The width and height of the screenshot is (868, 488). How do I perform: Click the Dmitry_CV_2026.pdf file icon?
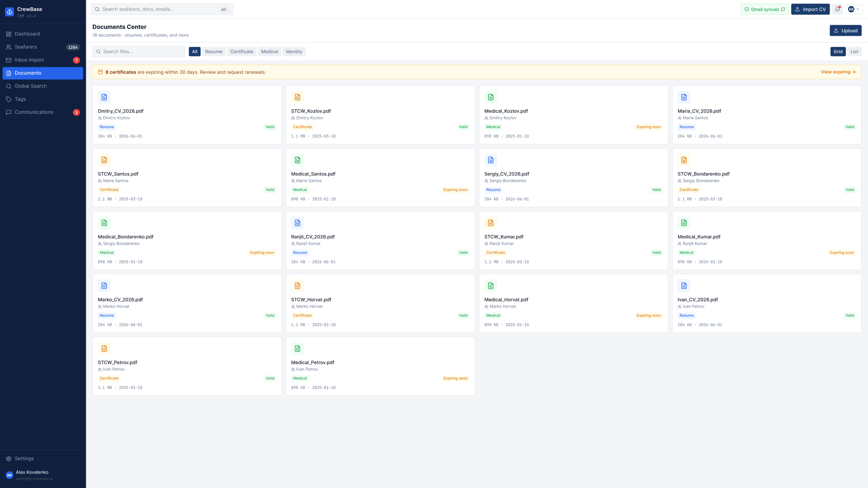click(104, 97)
